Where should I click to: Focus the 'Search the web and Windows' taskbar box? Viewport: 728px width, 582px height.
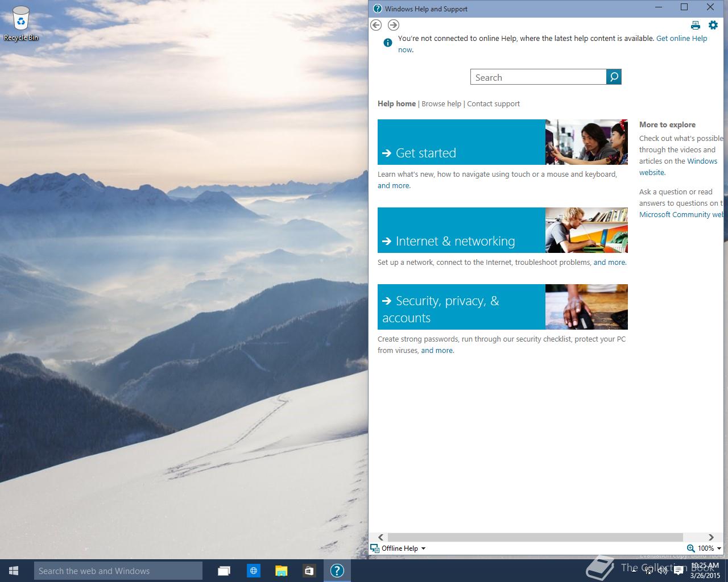point(118,571)
